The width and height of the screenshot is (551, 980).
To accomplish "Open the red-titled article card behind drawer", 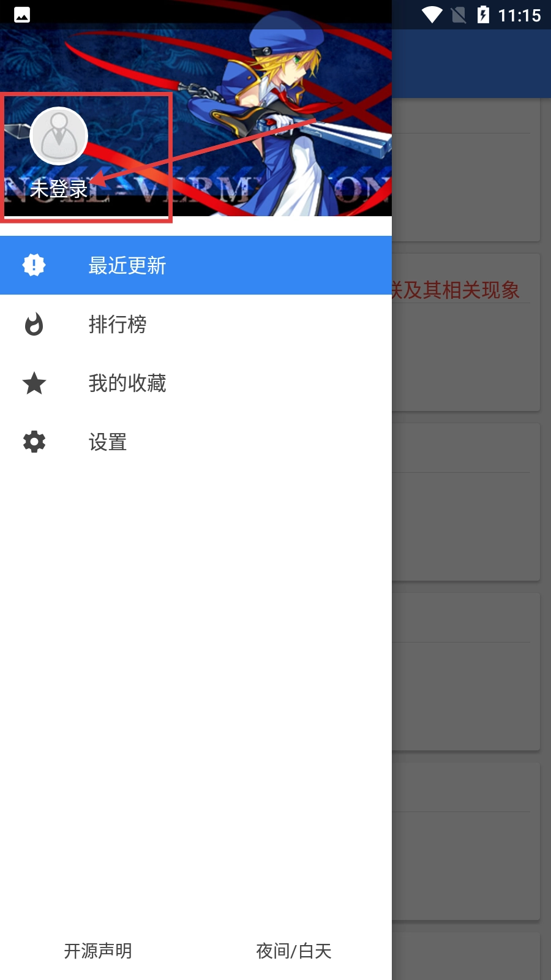I will pyautogui.click(x=466, y=332).
